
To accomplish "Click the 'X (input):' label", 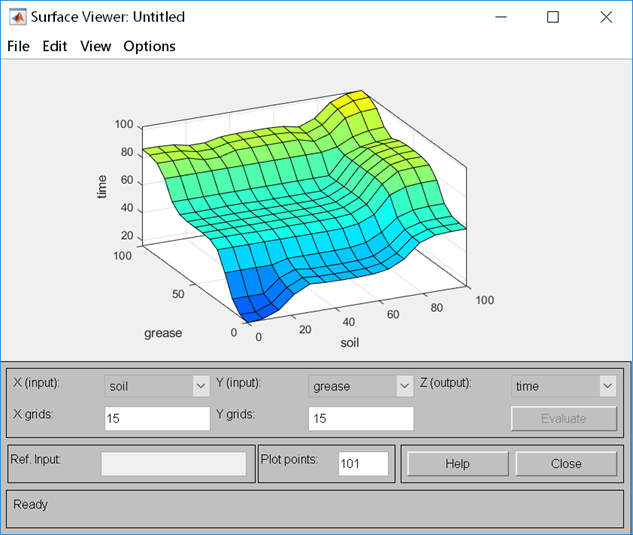I will point(36,382).
